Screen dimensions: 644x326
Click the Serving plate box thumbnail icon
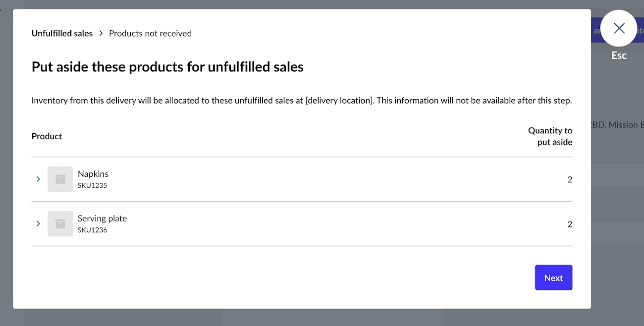60,223
